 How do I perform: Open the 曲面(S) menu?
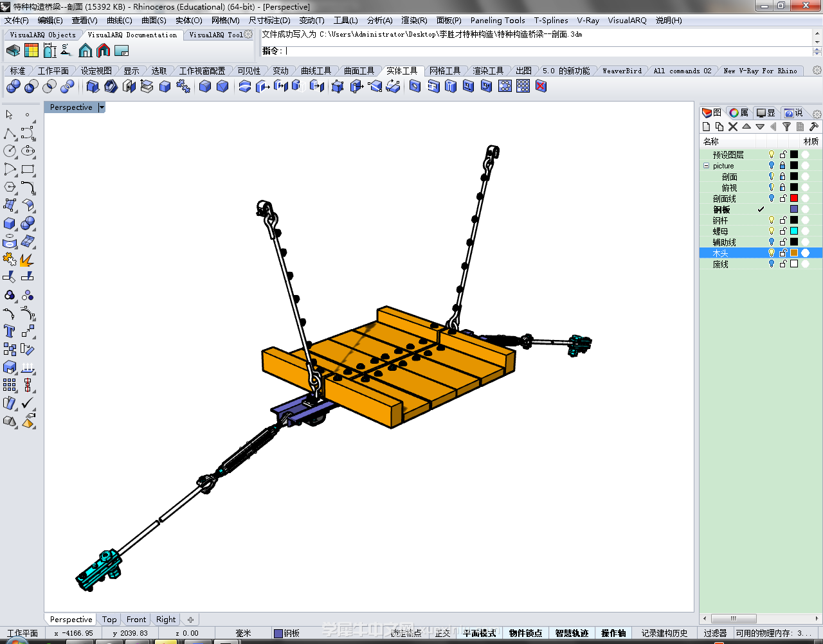pyautogui.click(x=154, y=21)
